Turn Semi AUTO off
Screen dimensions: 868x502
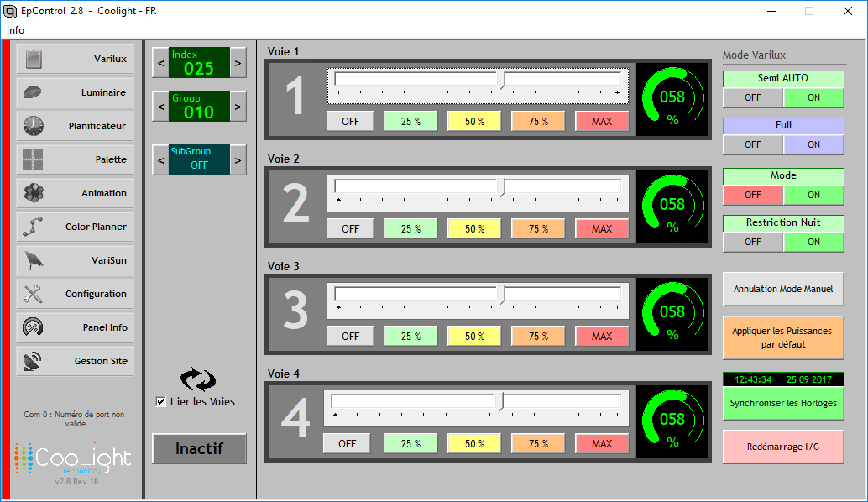click(x=753, y=98)
